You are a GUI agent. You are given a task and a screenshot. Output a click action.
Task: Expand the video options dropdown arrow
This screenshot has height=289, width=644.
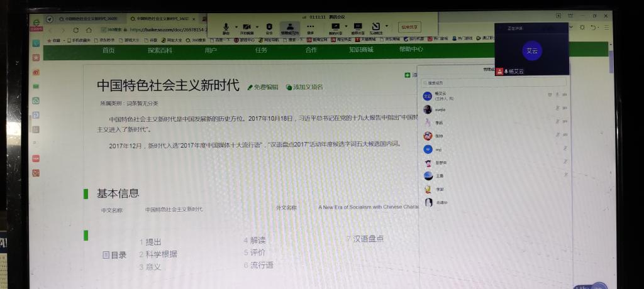click(257, 26)
